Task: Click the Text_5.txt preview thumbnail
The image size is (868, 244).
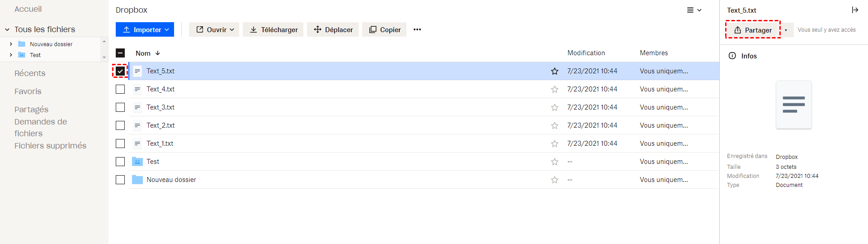Action: click(x=793, y=105)
